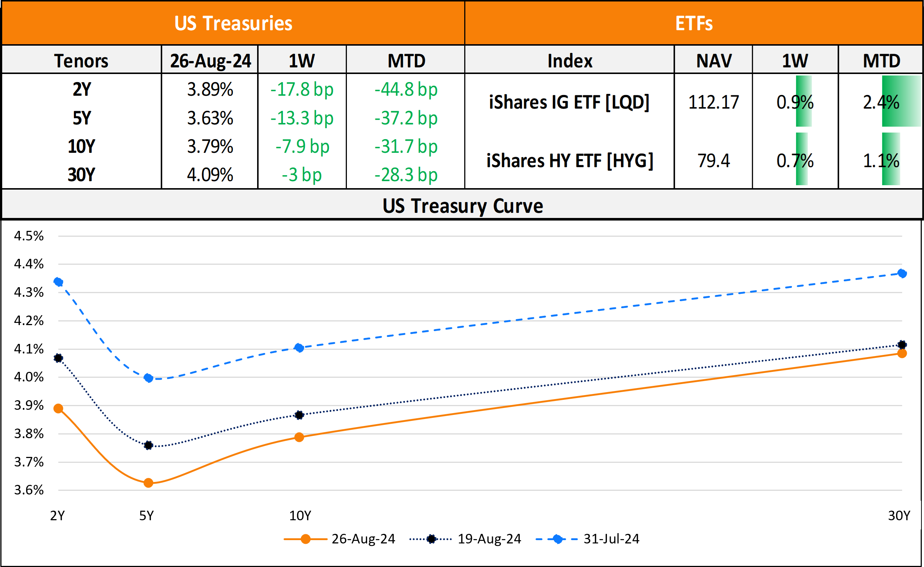
Task: Click the Index column header
Action: click(570, 61)
